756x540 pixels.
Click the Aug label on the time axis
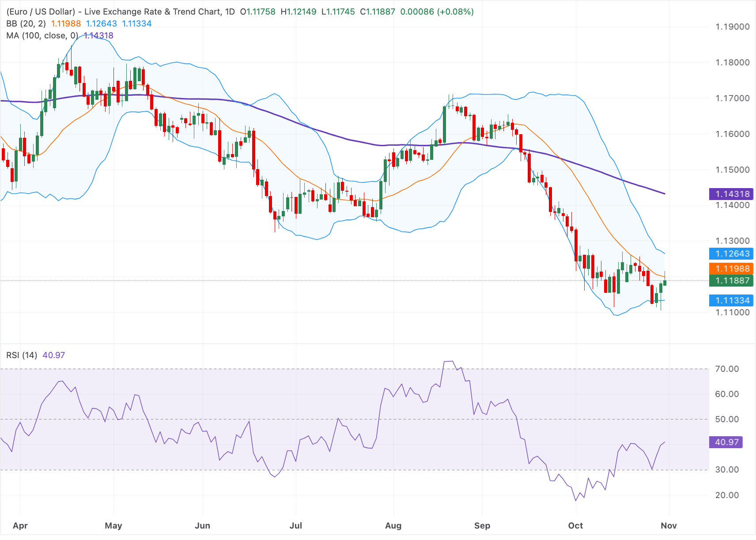[x=393, y=525]
